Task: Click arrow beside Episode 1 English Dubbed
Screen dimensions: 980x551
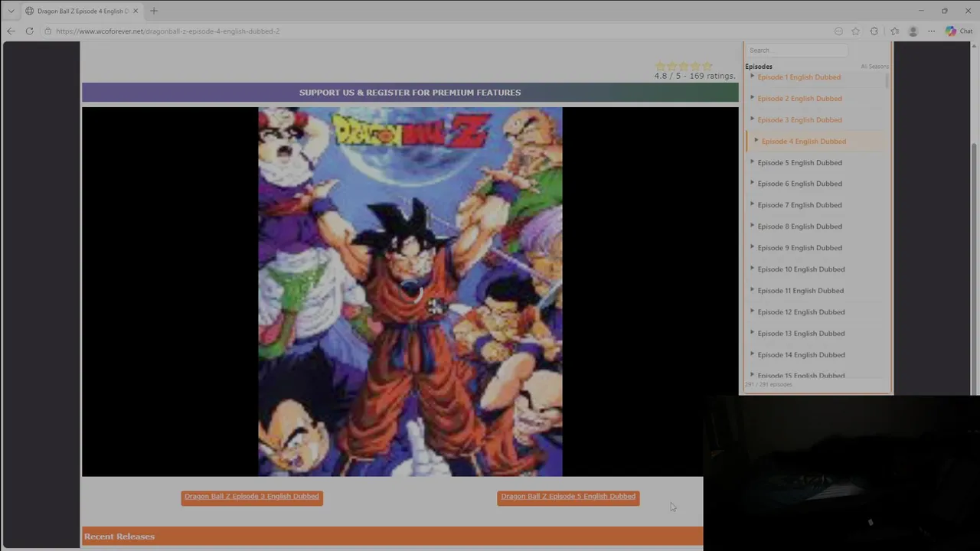Action: tap(752, 77)
